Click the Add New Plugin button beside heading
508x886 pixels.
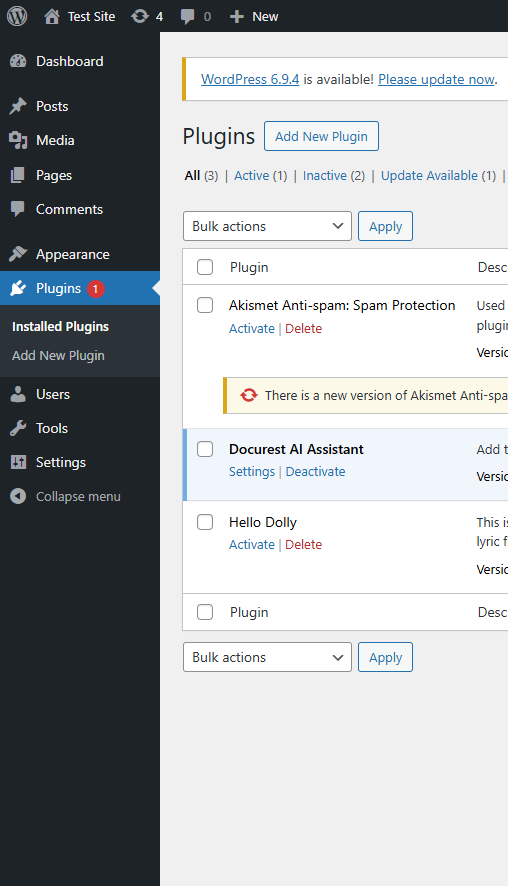(x=322, y=136)
